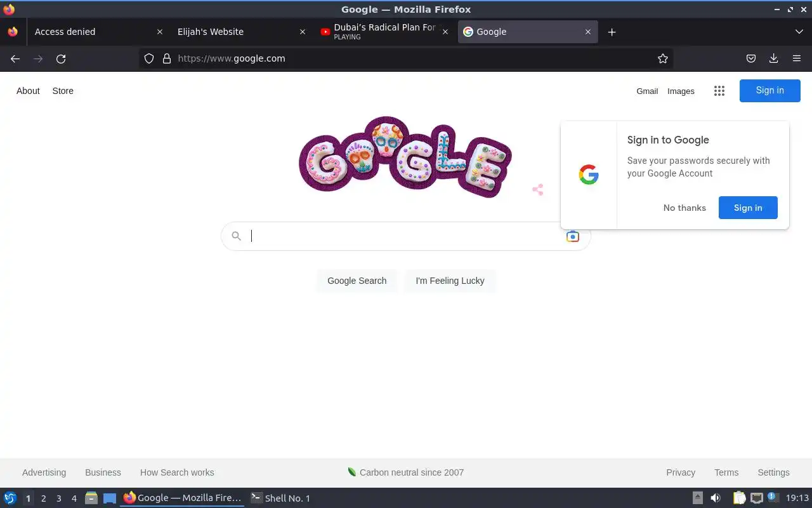List all tabs with the dropdown chevron
The width and height of the screenshot is (812, 508).
[799, 32]
